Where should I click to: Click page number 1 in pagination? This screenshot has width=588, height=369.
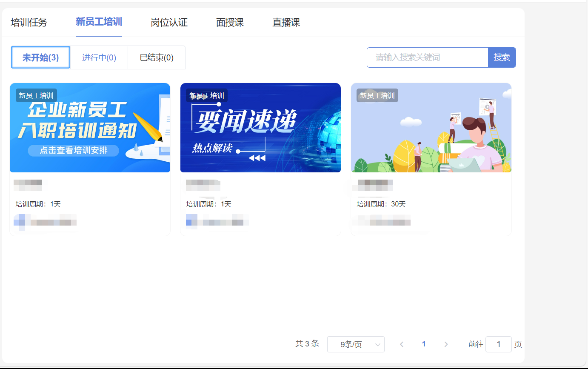pyautogui.click(x=424, y=344)
